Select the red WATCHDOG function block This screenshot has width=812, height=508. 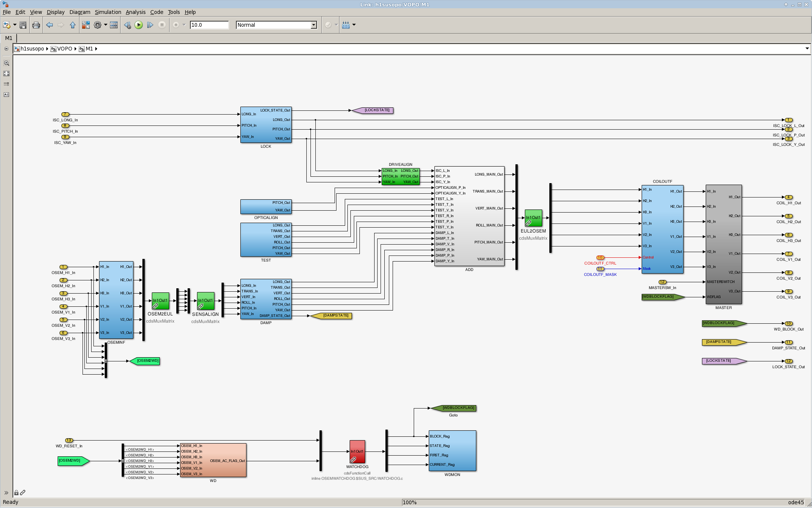(x=357, y=451)
